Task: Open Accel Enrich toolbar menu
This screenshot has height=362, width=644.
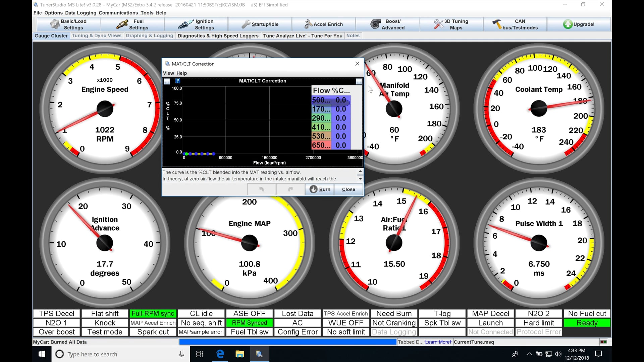Action: (324, 24)
